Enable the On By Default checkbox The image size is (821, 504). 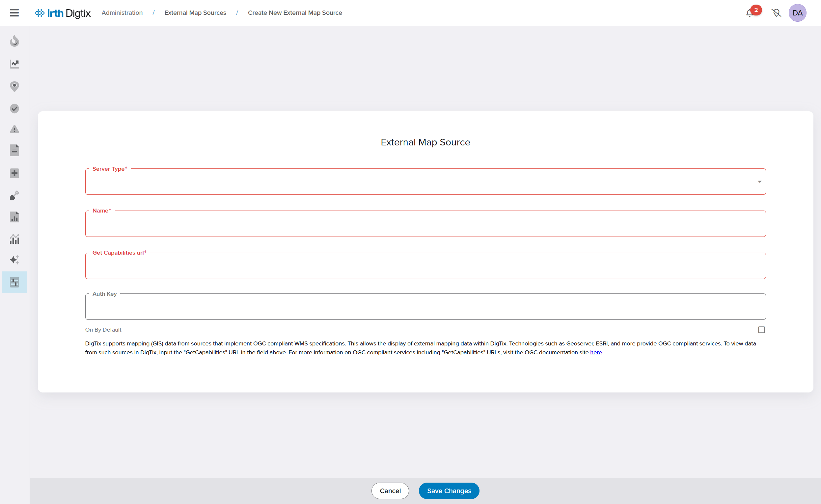click(761, 330)
